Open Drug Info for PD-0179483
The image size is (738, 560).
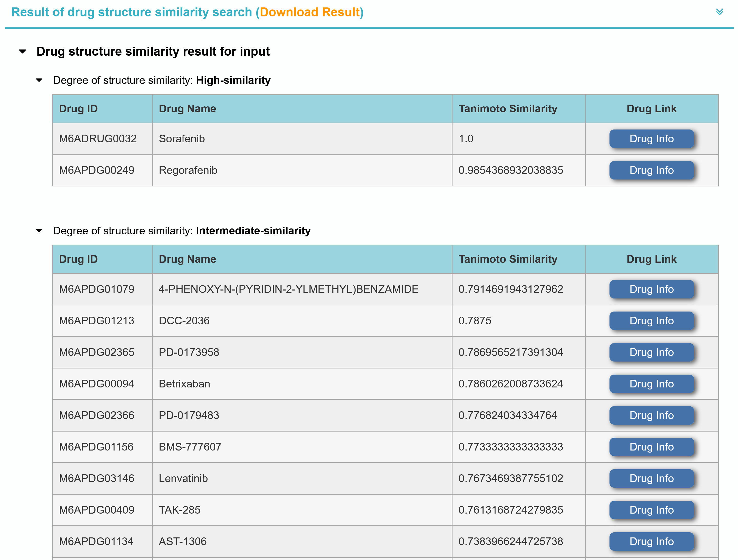pos(651,415)
